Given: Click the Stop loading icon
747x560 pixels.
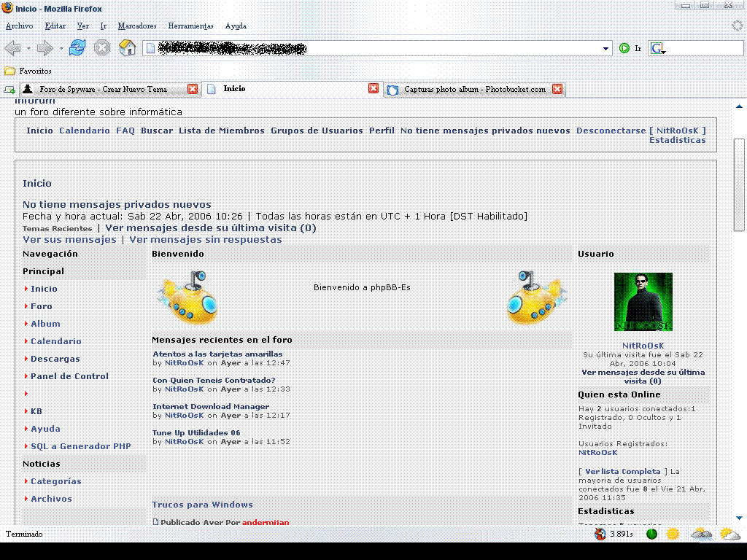Looking at the screenshot, I should click(x=102, y=48).
